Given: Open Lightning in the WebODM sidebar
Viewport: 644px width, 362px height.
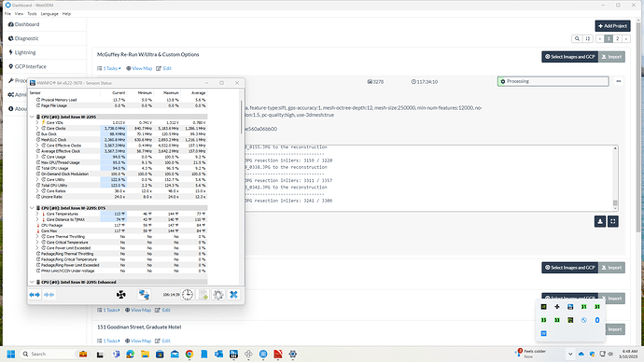Looking at the screenshot, I should click(22, 52).
